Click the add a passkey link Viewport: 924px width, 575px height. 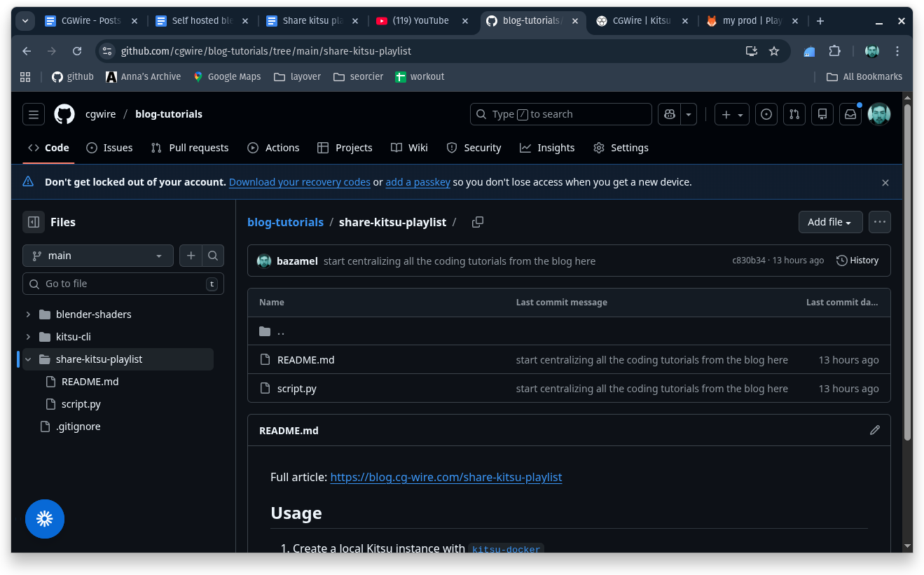[418, 182]
